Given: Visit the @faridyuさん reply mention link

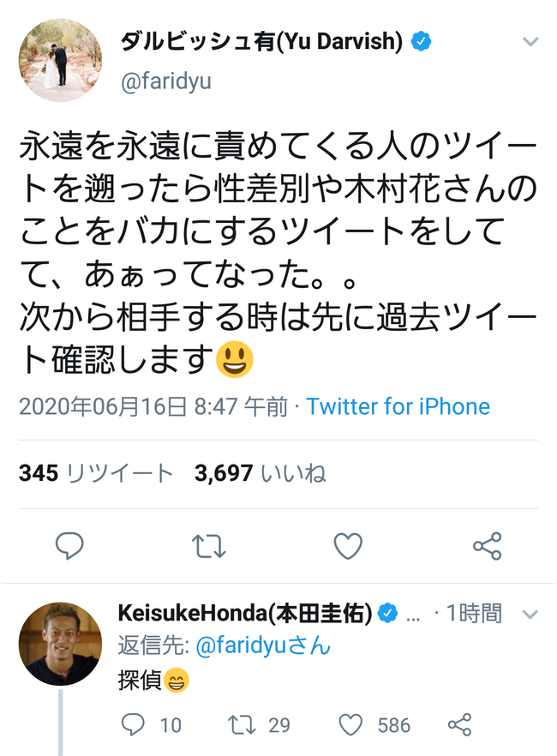Looking at the screenshot, I should coord(263,645).
